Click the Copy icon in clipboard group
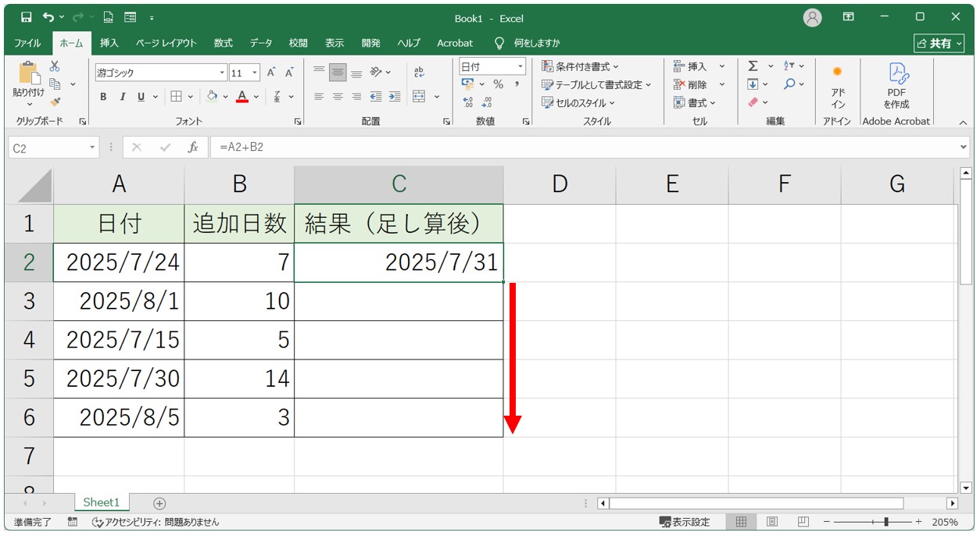The height and width of the screenshot is (536, 980). coord(55,84)
